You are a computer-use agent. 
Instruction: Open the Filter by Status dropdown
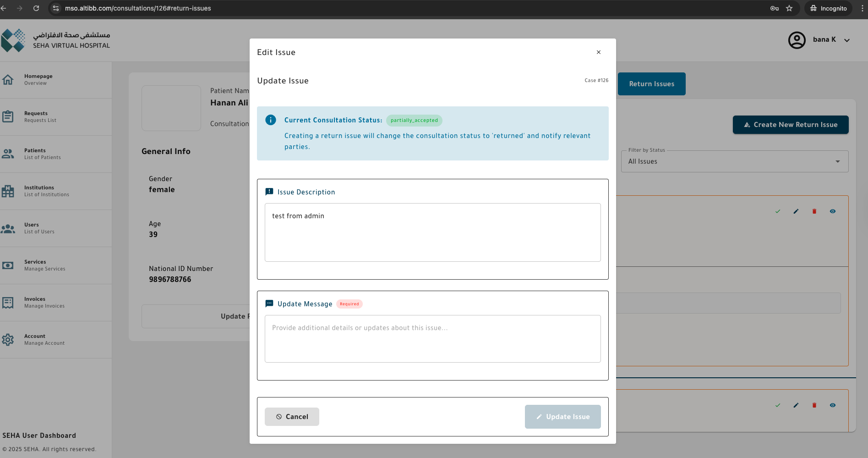(734, 161)
